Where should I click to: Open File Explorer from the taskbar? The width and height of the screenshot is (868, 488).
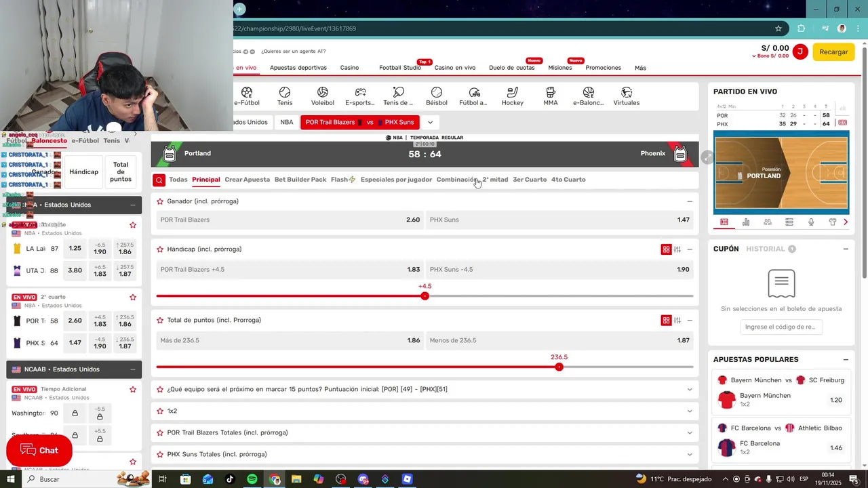click(296, 479)
